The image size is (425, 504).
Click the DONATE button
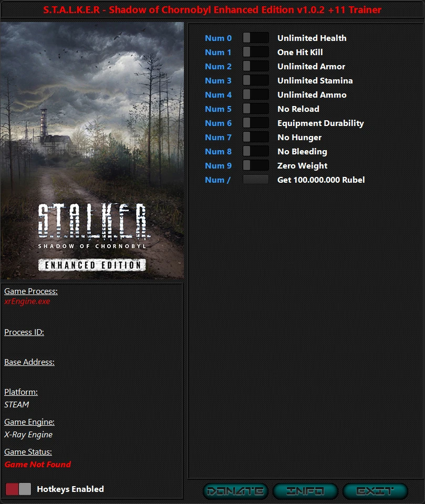tap(236, 491)
